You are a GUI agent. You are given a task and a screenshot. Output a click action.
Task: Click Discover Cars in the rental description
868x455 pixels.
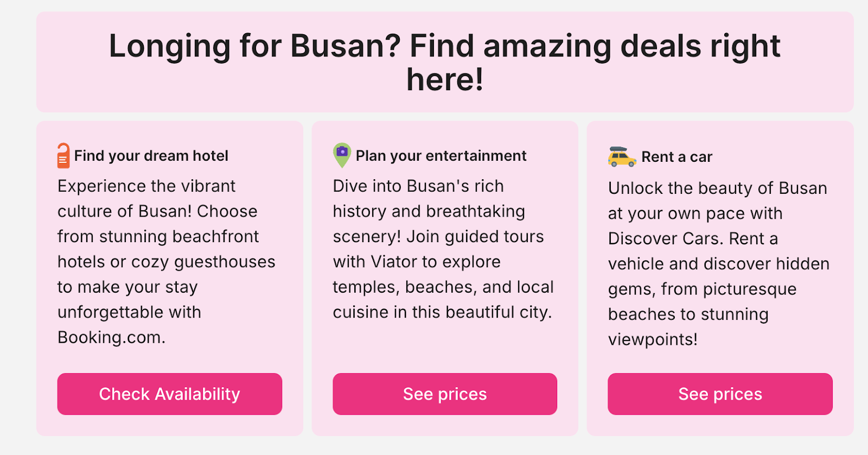click(666, 238)
